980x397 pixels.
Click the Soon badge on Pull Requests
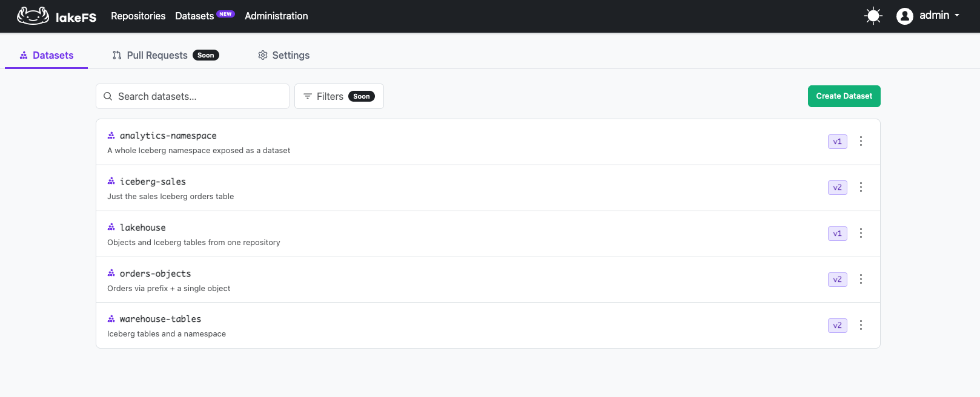coord(206,55)
